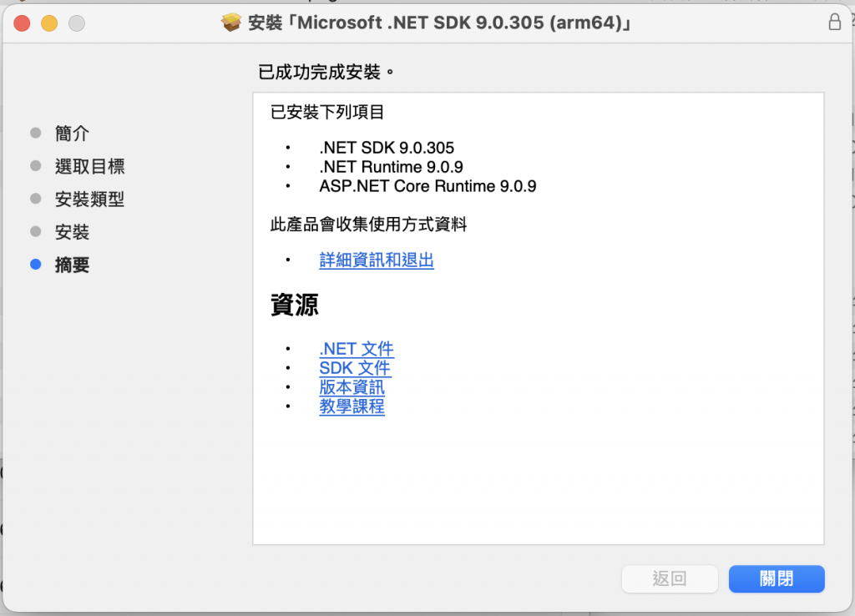Open the 版本資訊 link
This screenshot has width=855, height=616.
coord(352,387)
